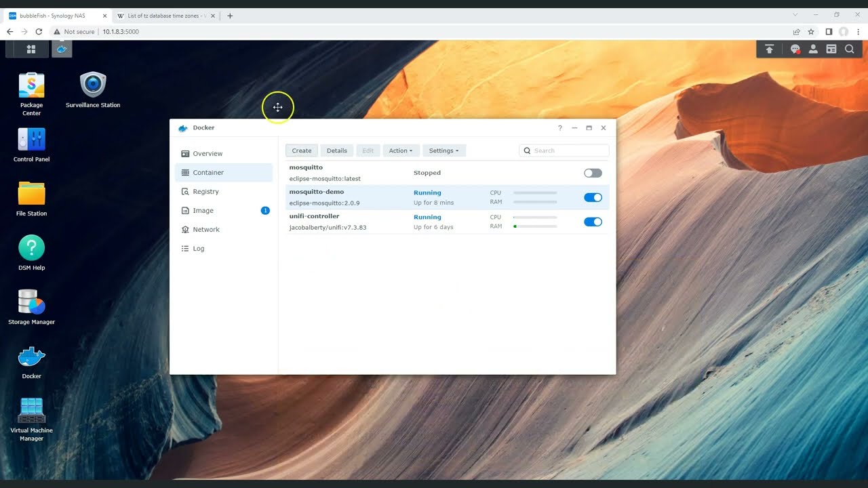Screen dimensions: 868x488
Task: Click the help question mark in the Docker window
Action: click(559, 127)
